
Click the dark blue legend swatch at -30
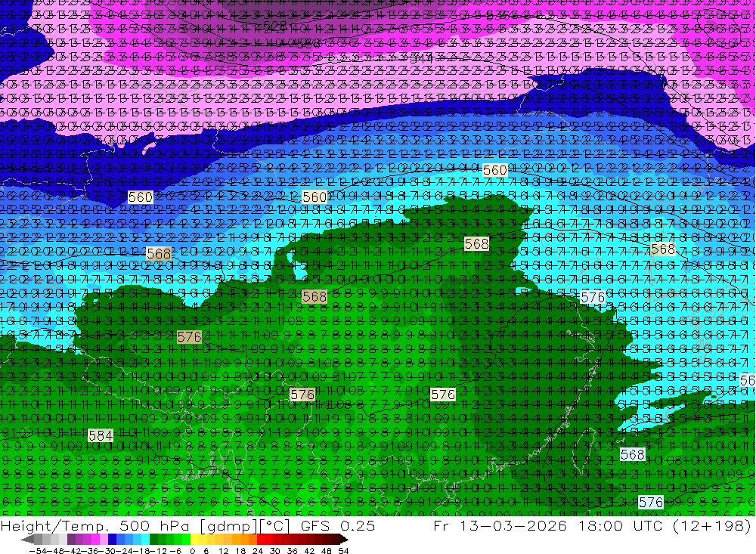(113, 539)
